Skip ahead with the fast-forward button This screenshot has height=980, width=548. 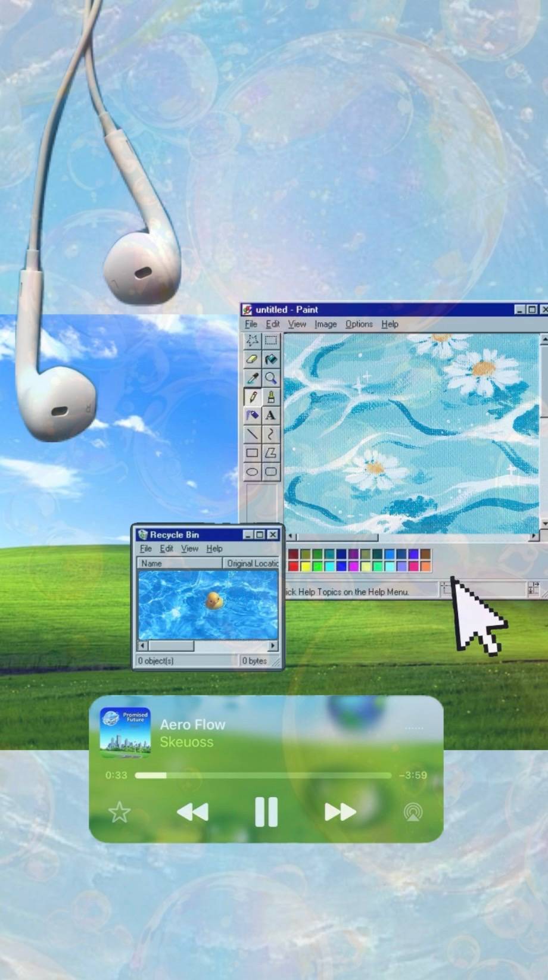pyautogui.click(x=340, y=812)
